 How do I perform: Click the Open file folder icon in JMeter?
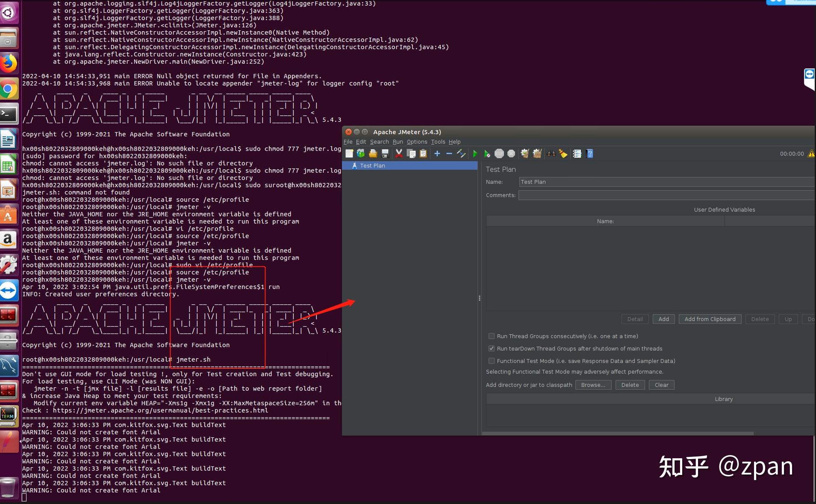point(373,153)
